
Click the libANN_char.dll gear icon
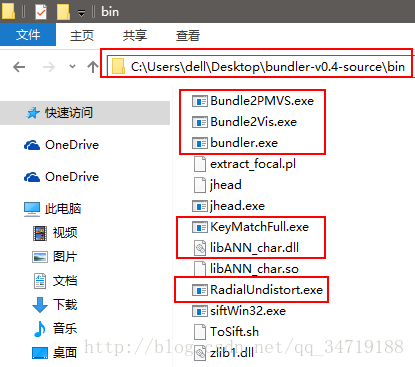tap(200, 248)
